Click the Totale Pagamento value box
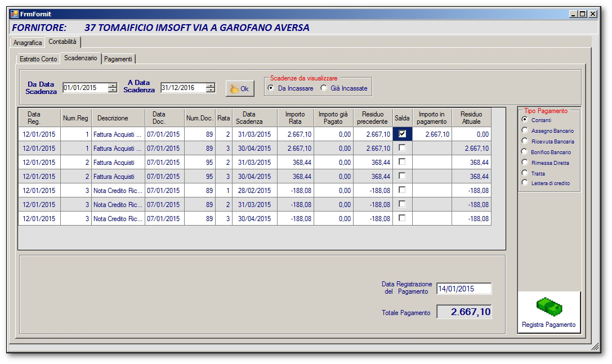 pyautogui.click(x=464, y=312)
